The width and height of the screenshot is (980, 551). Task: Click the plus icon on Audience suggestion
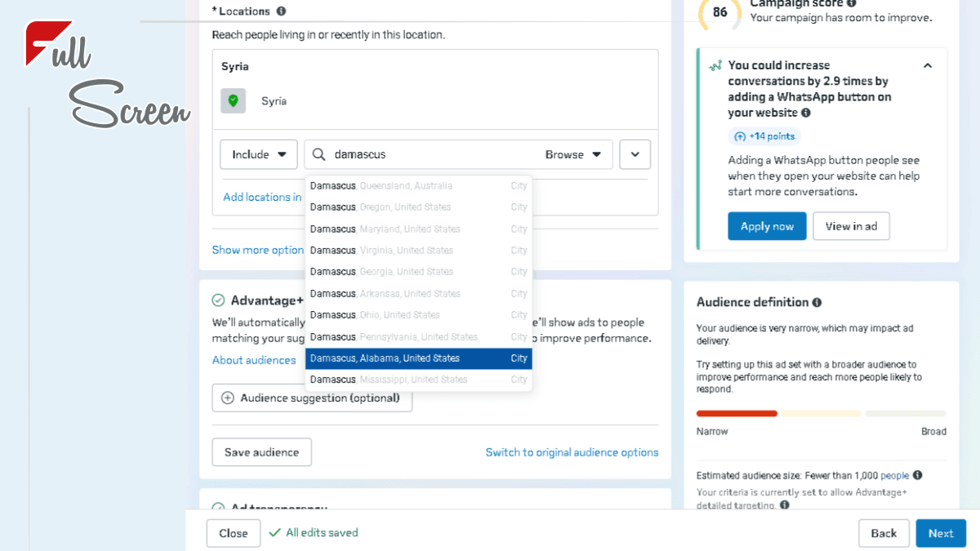tap(228, 398)
